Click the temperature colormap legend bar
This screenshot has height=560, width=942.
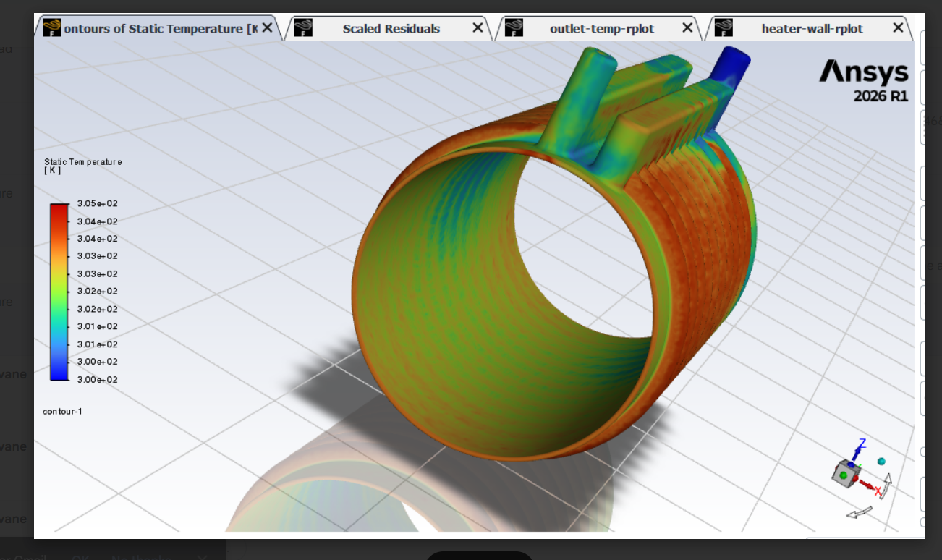[59, 292]
